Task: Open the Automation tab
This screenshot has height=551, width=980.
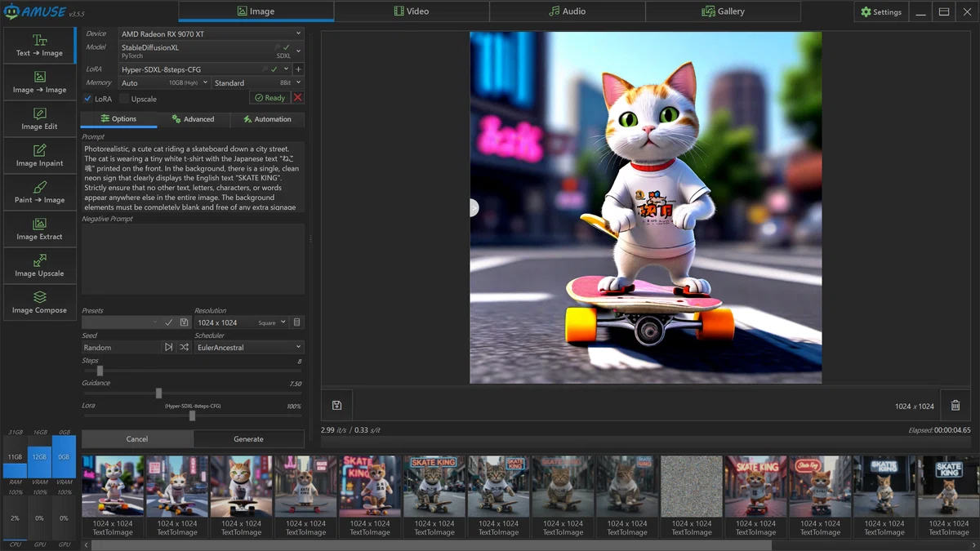Action: pos(267,119)
